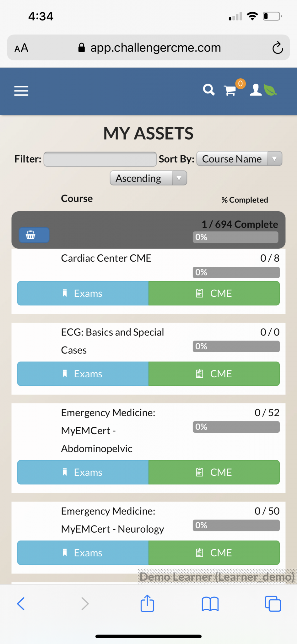Open Safari share sheet
The height and width of the screenshot is (644, 297).
pos(147,603)
